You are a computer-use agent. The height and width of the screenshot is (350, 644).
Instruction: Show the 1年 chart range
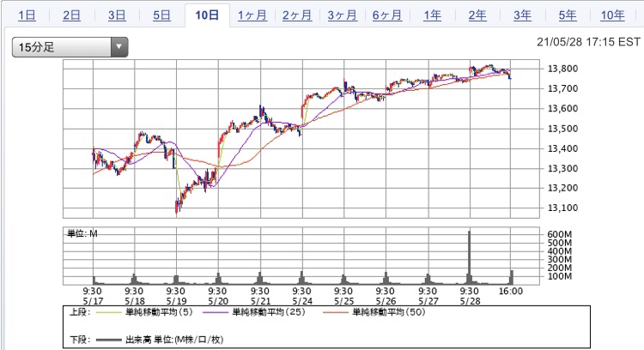coord(432,15)
